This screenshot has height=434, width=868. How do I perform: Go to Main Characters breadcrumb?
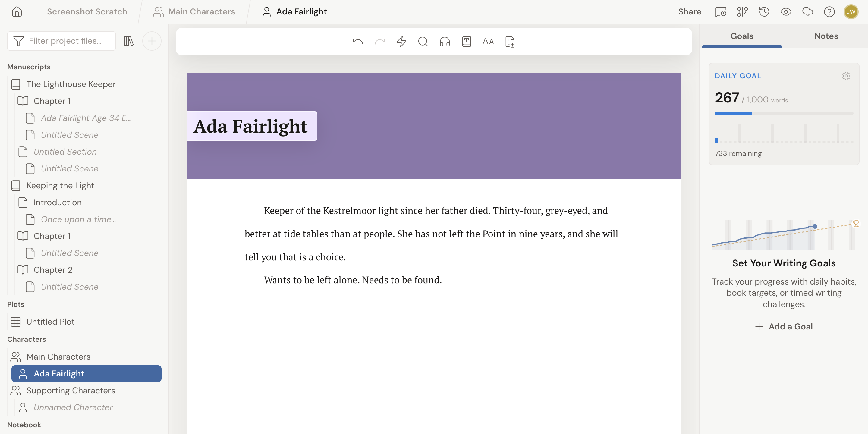tap(194, 12)
